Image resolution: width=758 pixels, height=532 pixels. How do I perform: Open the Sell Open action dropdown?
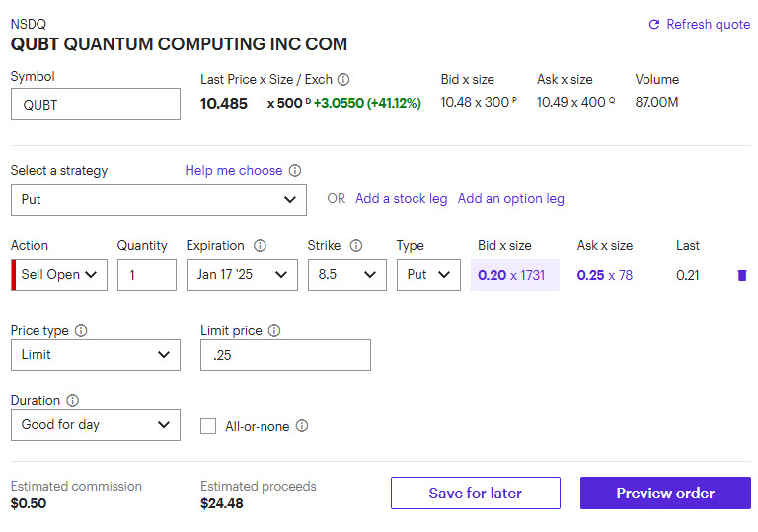(59, 275)
